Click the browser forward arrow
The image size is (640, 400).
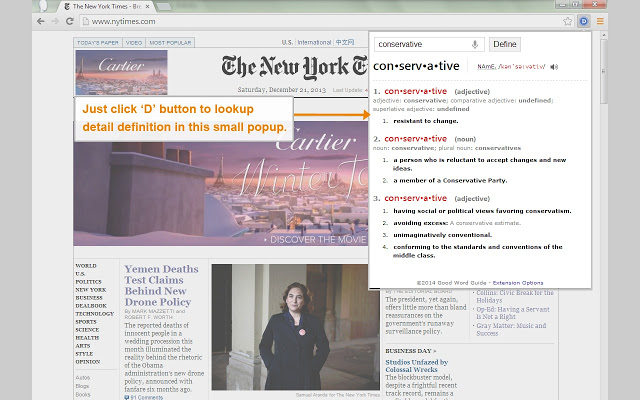point(55,21)
